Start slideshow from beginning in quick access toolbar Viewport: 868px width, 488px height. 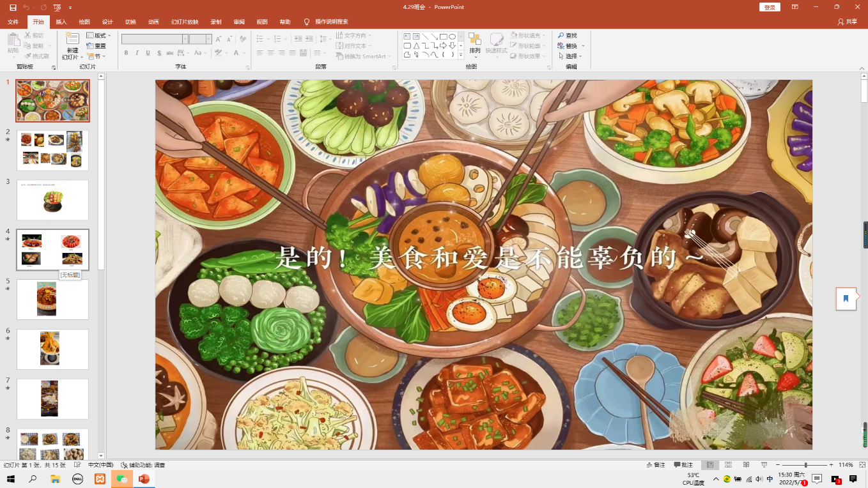(x=57, y=7)
